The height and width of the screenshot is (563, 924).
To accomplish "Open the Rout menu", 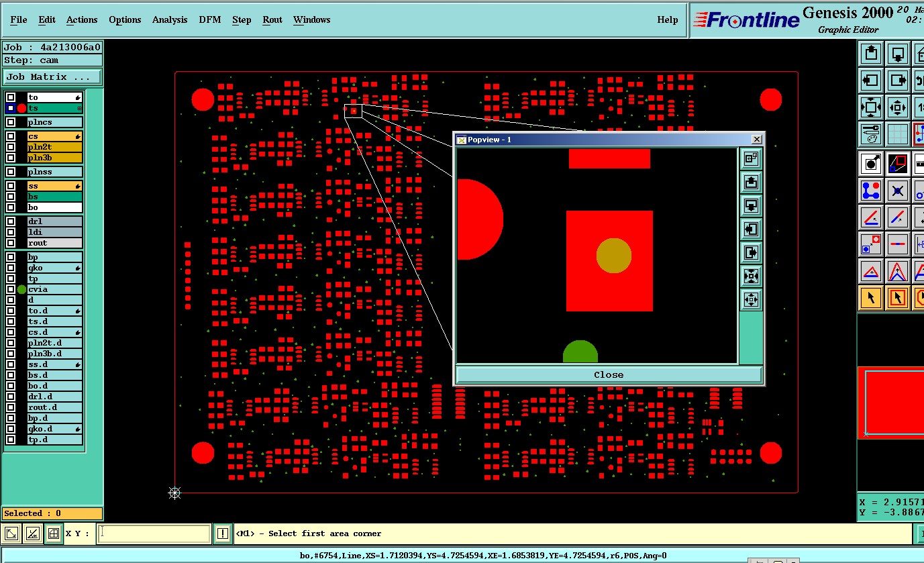I will click(272, 19).
